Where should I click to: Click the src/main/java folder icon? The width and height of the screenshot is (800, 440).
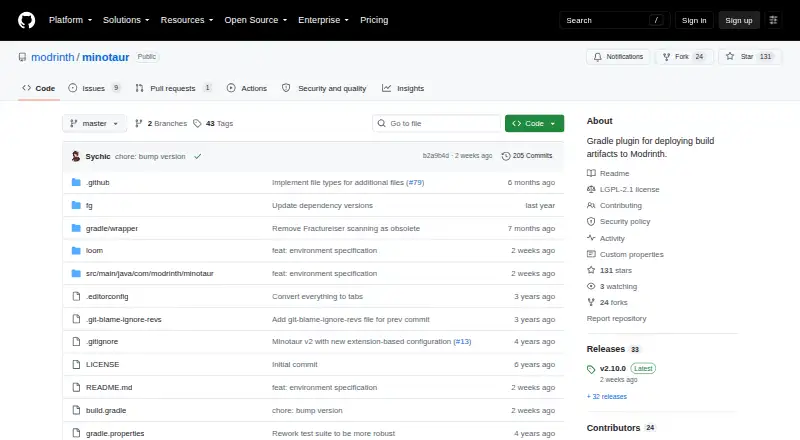click(x=76, y=274)
